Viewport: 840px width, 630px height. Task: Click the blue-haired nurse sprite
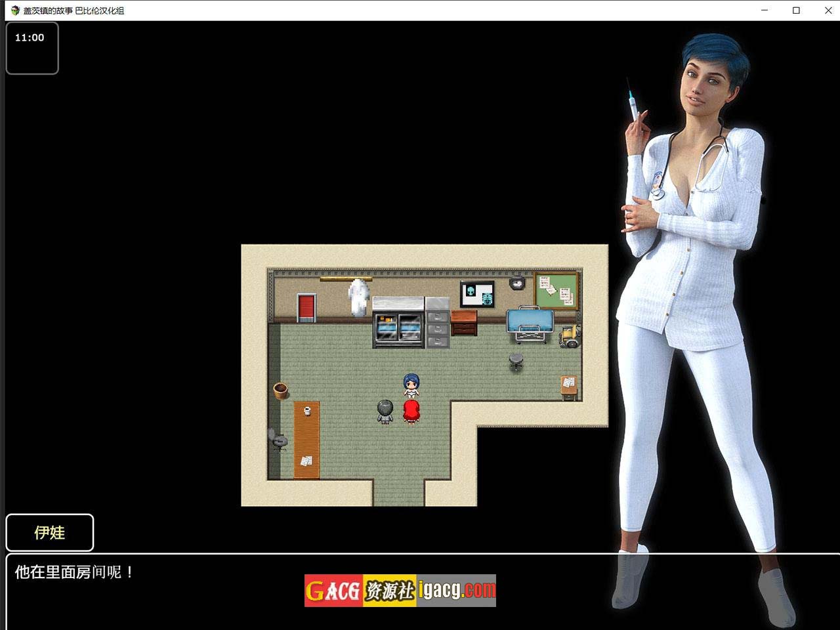pos(411,386)
